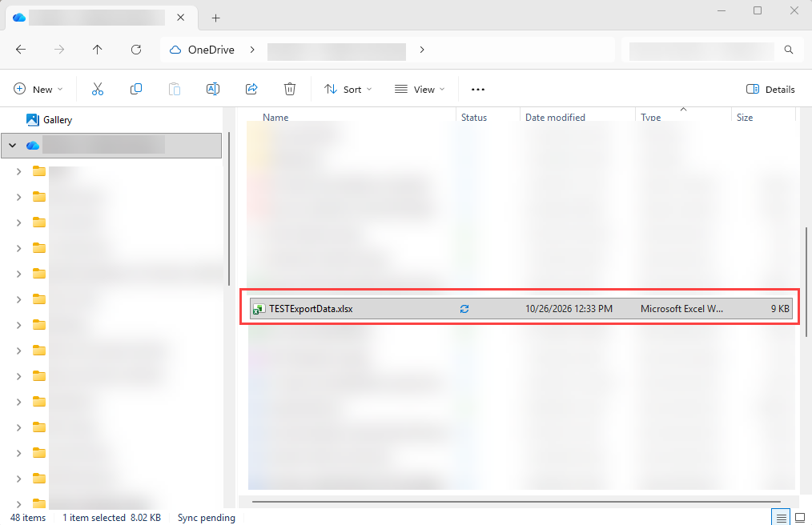Image resolution: width=812 pixels, height=525 pixels.
Task: Expand the last breadcrumb chevron in address bar
Action: pyautogui.click(x=422, y=50)
